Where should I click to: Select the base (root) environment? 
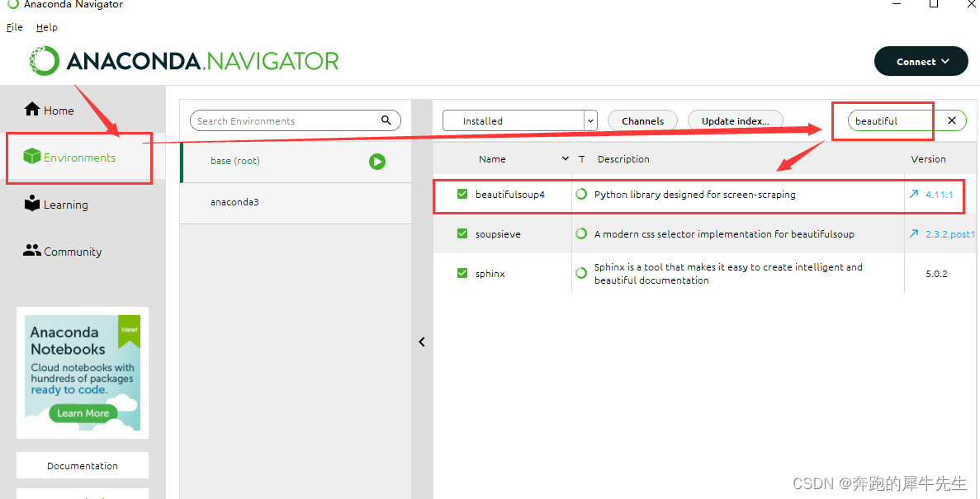[296, 161]
